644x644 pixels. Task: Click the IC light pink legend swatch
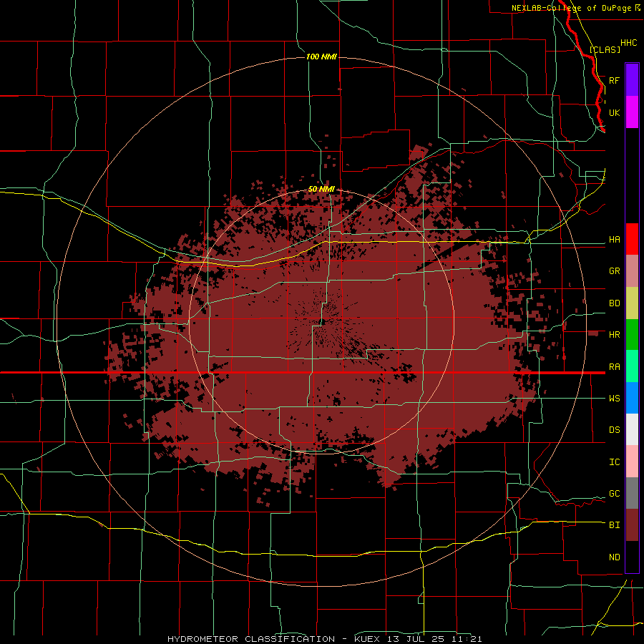pos(632,462)
